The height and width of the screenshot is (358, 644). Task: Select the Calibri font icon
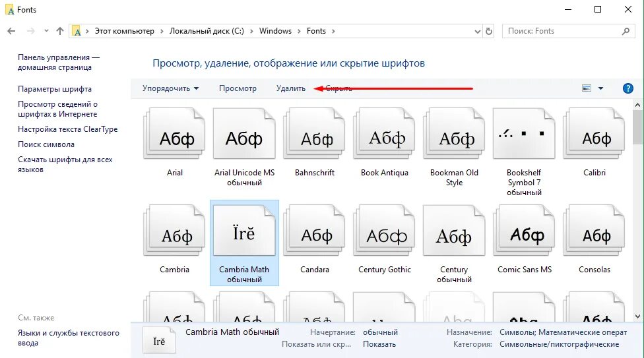(595, 134)
